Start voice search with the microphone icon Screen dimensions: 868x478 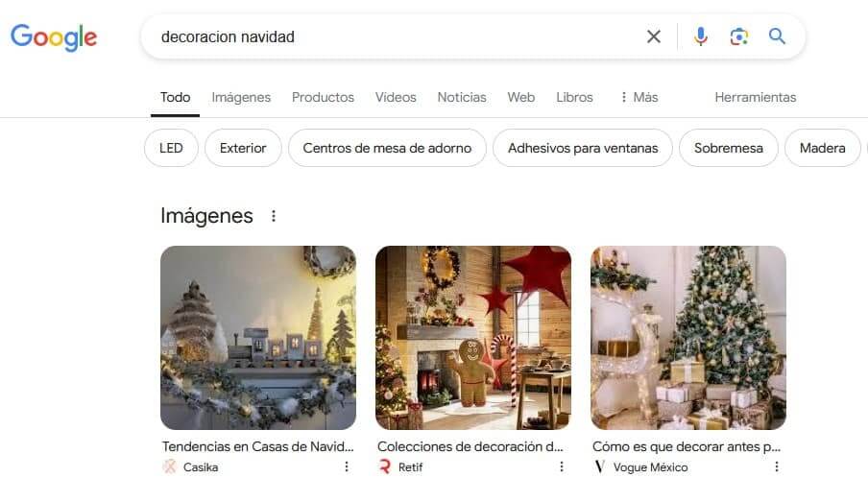tap(700, 37)
